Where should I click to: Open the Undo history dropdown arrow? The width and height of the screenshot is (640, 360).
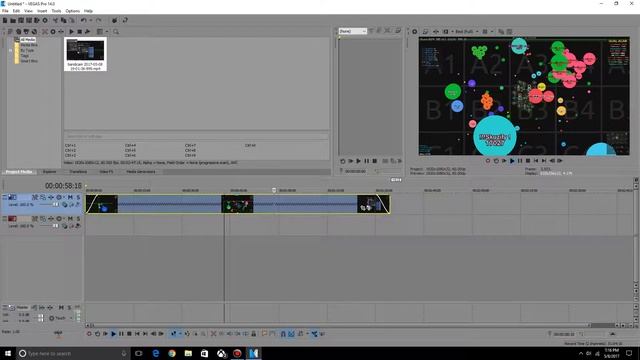click(91, 20)
